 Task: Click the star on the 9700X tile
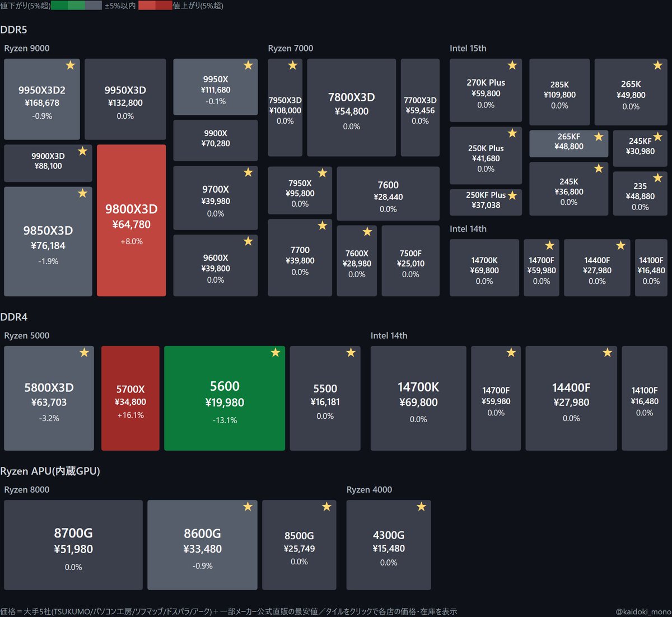coord(248,172)
